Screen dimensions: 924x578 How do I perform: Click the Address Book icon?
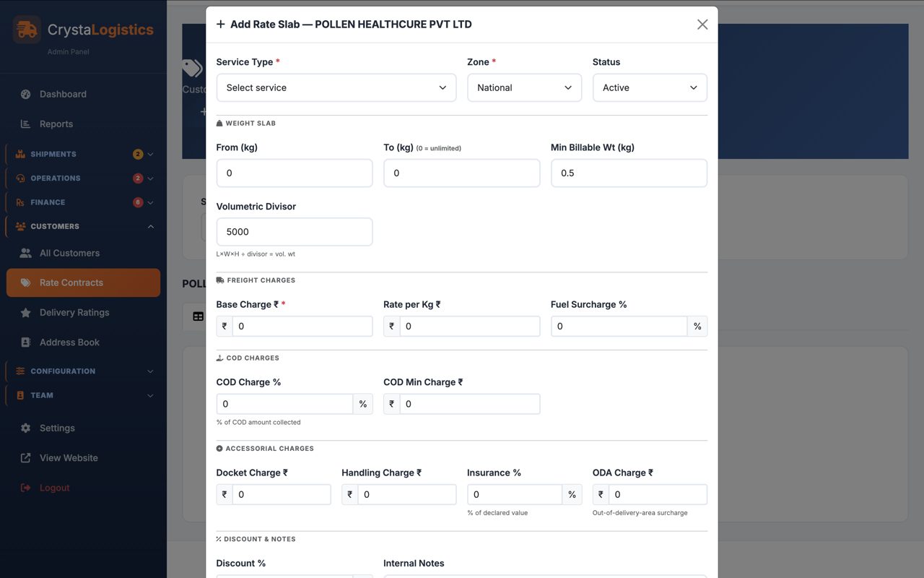26,342
